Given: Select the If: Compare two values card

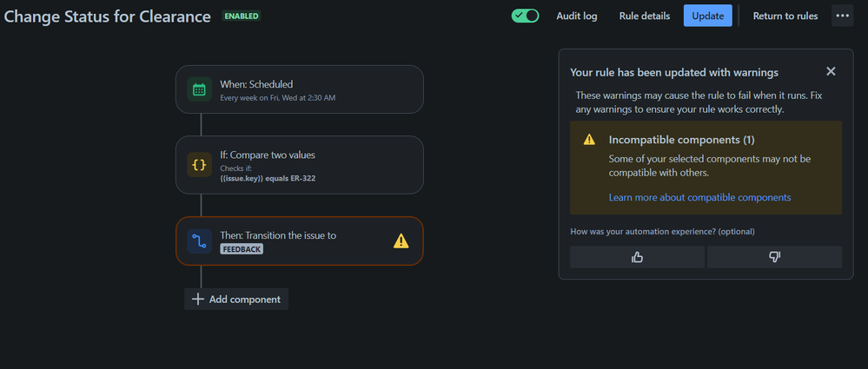Looking at the screenshot, I should 300,165.
